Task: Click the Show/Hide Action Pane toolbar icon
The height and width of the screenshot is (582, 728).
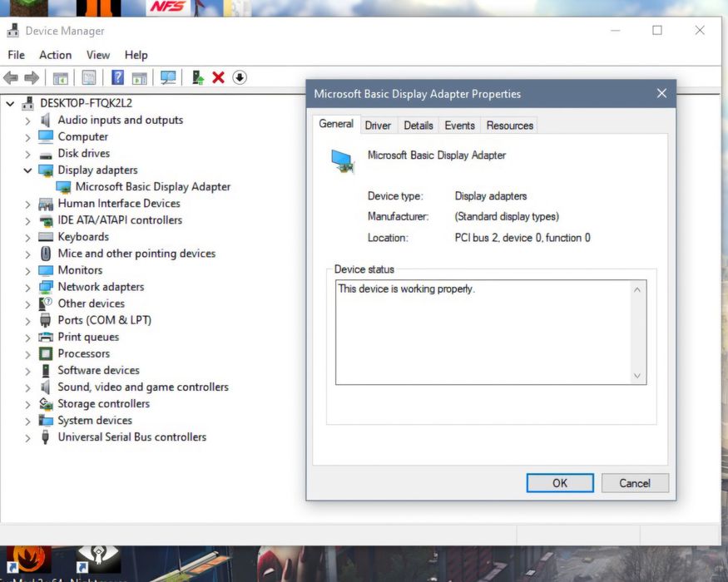Action: [139, 78]
